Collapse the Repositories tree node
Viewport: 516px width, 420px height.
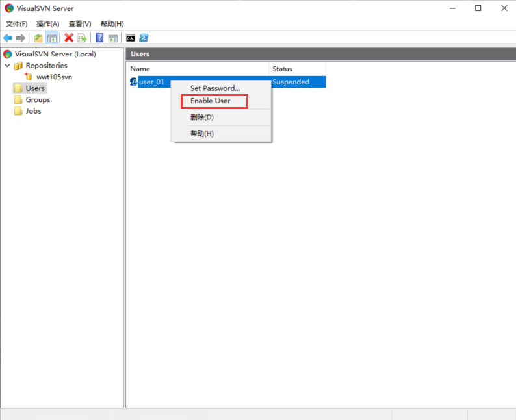click(7, 66)
